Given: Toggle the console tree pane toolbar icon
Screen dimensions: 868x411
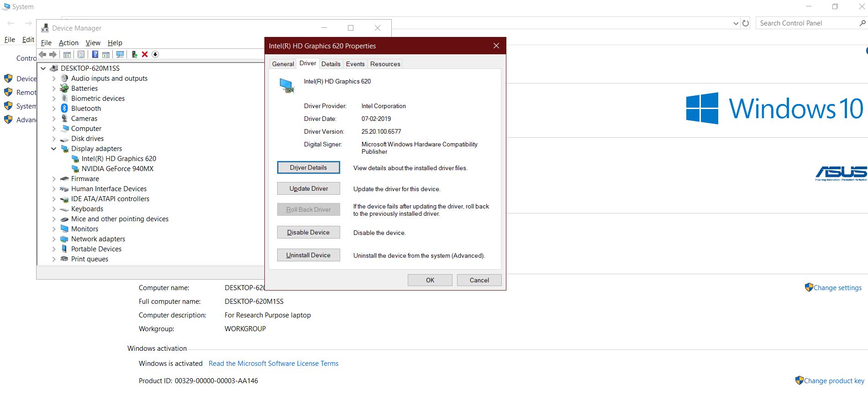Looking at the screenshot, I should click(67, 54).
